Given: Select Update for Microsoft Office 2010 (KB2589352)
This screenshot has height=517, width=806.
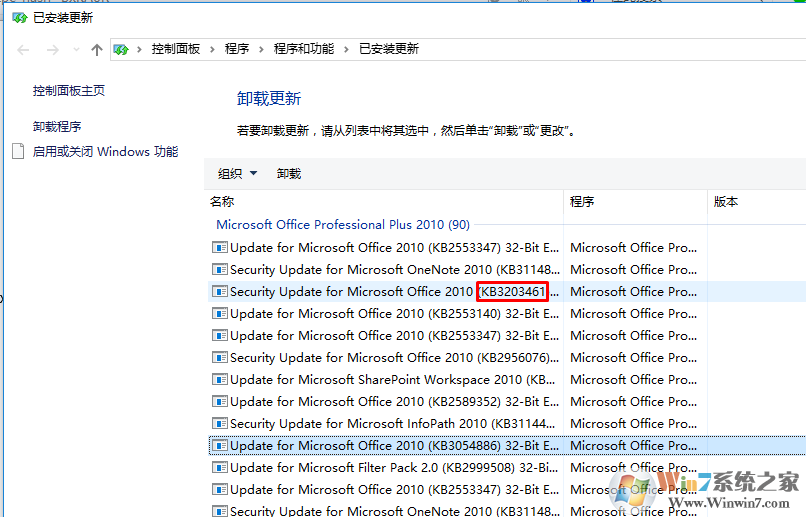Looking at the screenshot, I should point(395,401).
